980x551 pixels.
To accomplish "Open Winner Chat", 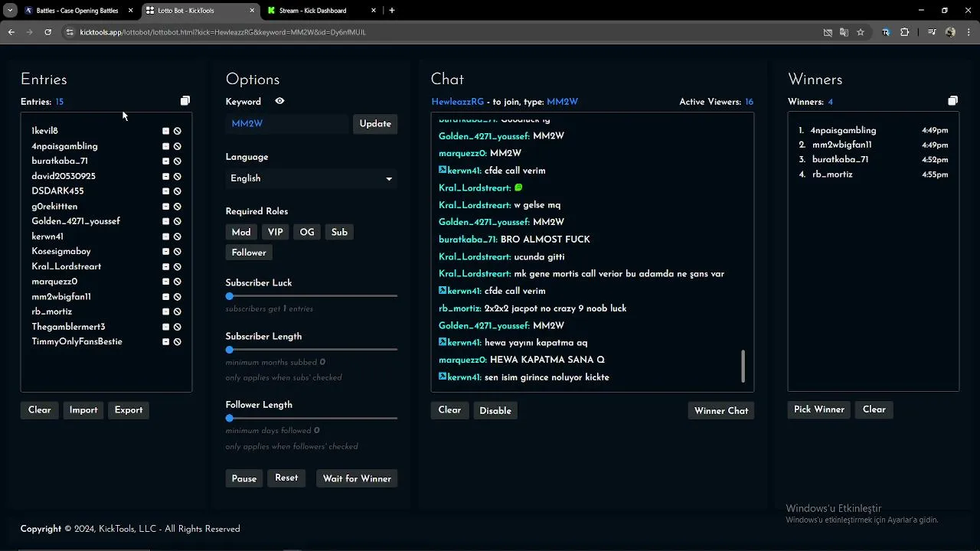I will 721,411.
